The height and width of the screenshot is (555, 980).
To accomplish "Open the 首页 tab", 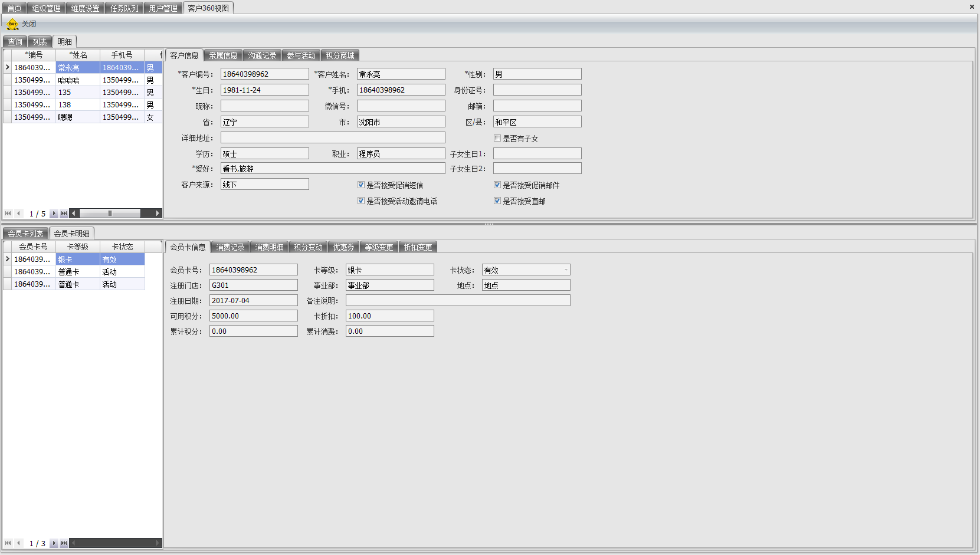I will (x=14, y=8).
